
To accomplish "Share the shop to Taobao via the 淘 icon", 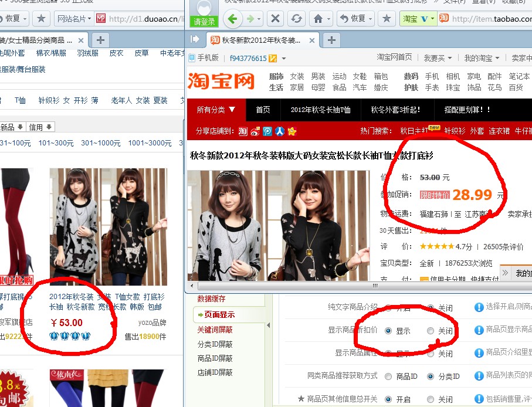I will pyautogui.click(x=243, y=131).
